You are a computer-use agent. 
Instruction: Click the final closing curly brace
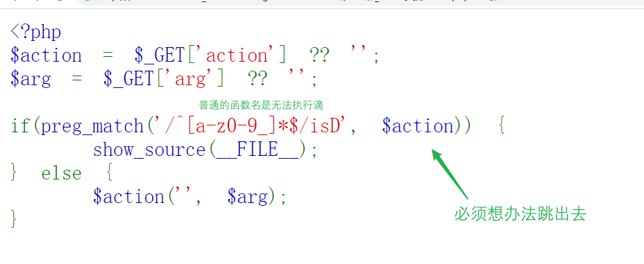pyautogui.click(x=14, y=219)
